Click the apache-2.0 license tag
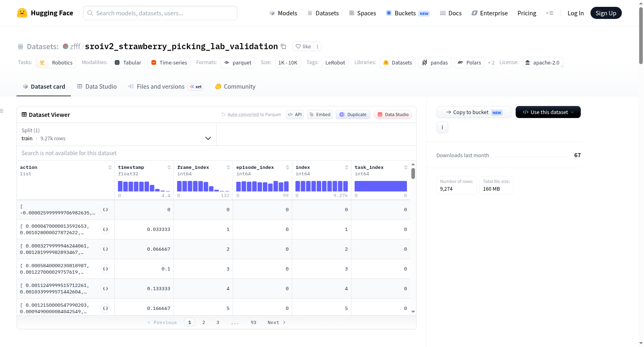Screen dimensions: 644x347 click(543, 62)
